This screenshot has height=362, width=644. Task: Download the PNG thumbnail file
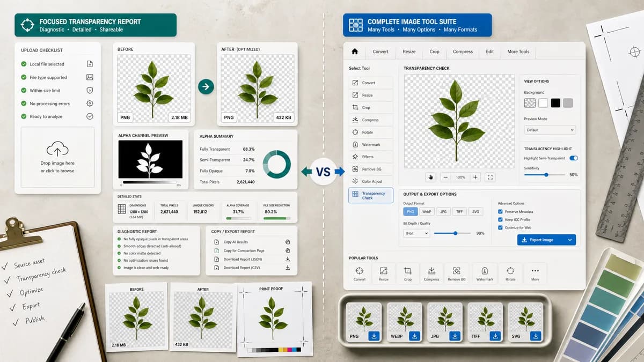374,336
